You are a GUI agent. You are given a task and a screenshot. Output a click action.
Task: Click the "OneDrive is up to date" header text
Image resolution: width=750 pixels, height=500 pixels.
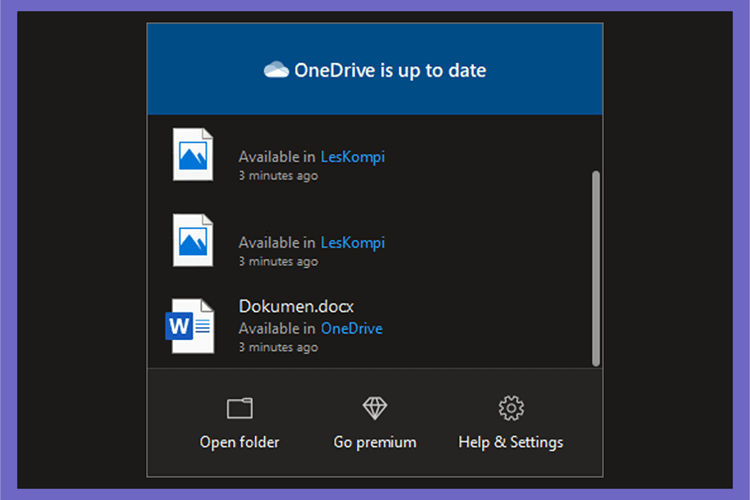pyautogui.click(x=390, y=70)
